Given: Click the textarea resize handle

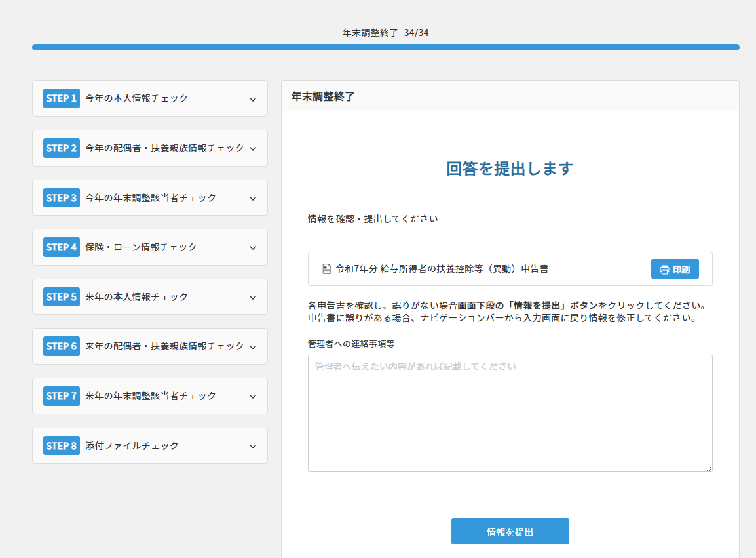Looking at the screenshot, I should coord(709,468).
